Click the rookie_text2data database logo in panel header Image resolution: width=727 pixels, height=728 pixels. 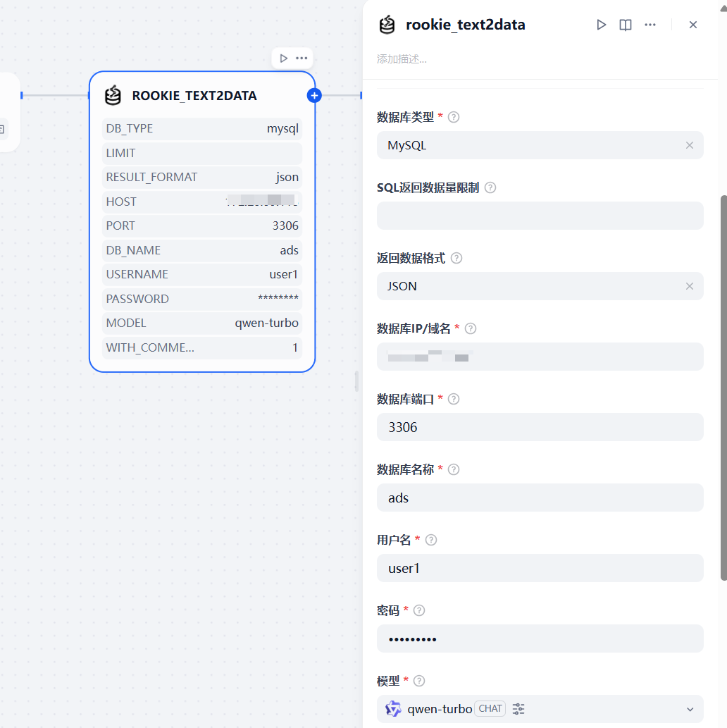click(387, 25)
